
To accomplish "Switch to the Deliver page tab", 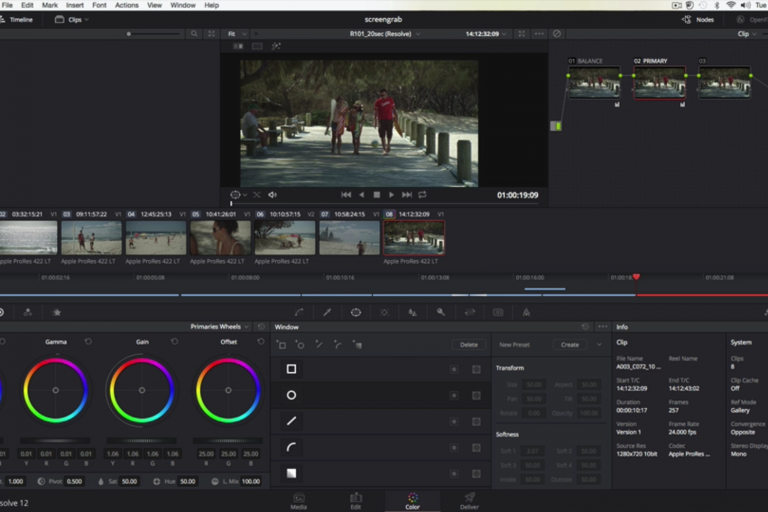I will [x=469, y=501].
